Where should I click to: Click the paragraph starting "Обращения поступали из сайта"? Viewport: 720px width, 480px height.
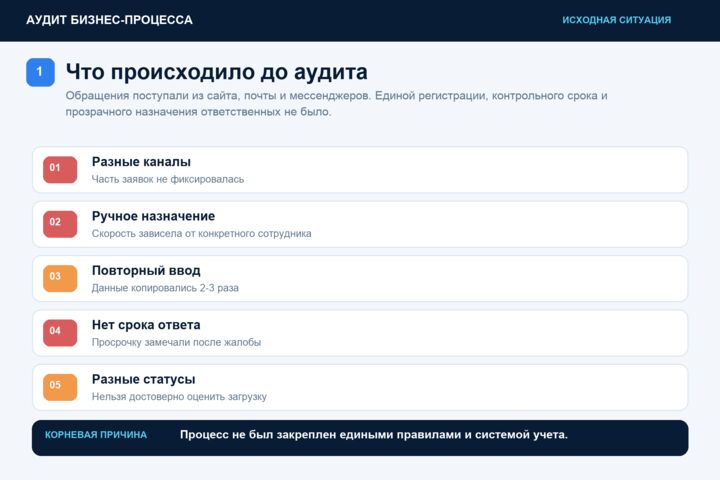[336, 103]
